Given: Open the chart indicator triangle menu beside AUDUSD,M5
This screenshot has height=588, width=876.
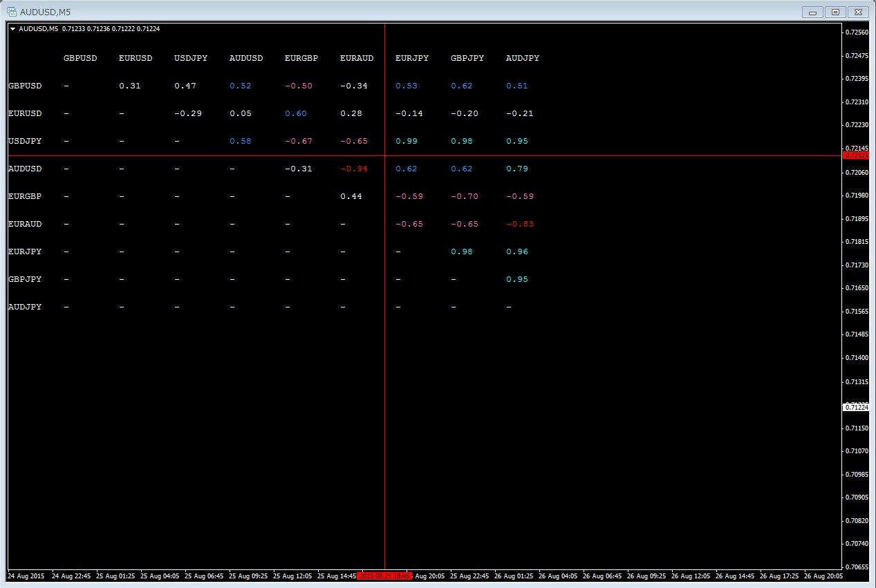Looking at the screenshot, I should (x=13, y=29).
